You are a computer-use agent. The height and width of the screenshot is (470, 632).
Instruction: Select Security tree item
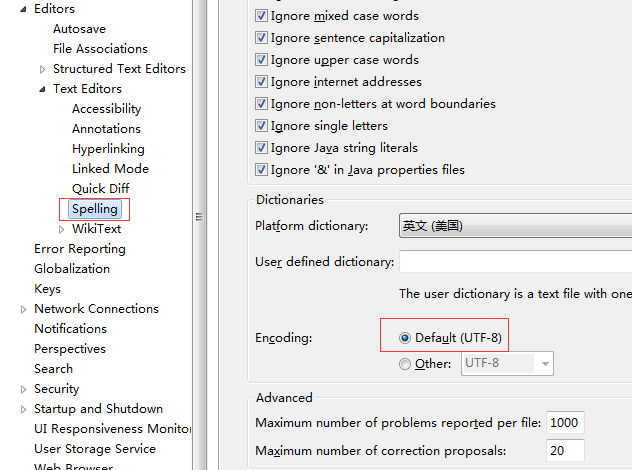click(57, 389)
